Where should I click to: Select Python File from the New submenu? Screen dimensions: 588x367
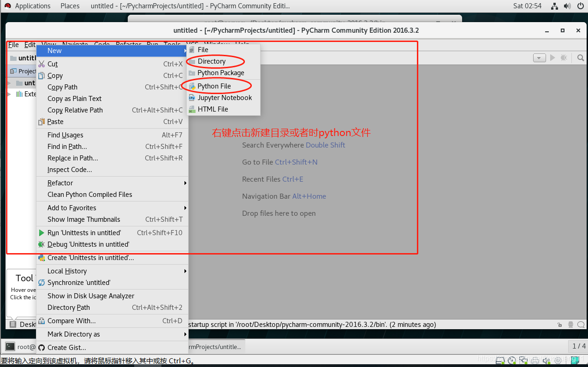(x=224, y=86)
